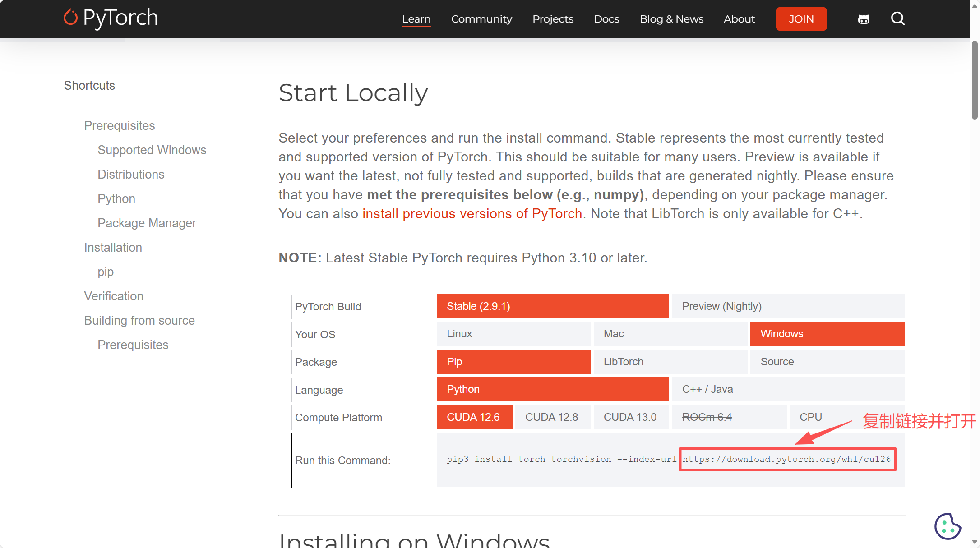Go to Building from source shortcut
The width and height of the screenshot is (980, 548).
coord(139,321)
